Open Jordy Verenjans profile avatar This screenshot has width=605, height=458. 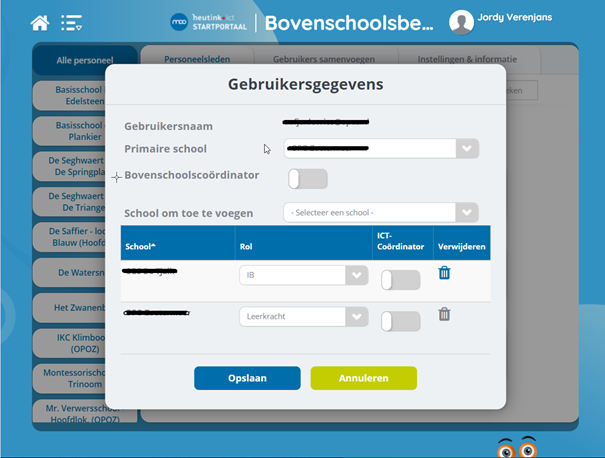(461, 22)
